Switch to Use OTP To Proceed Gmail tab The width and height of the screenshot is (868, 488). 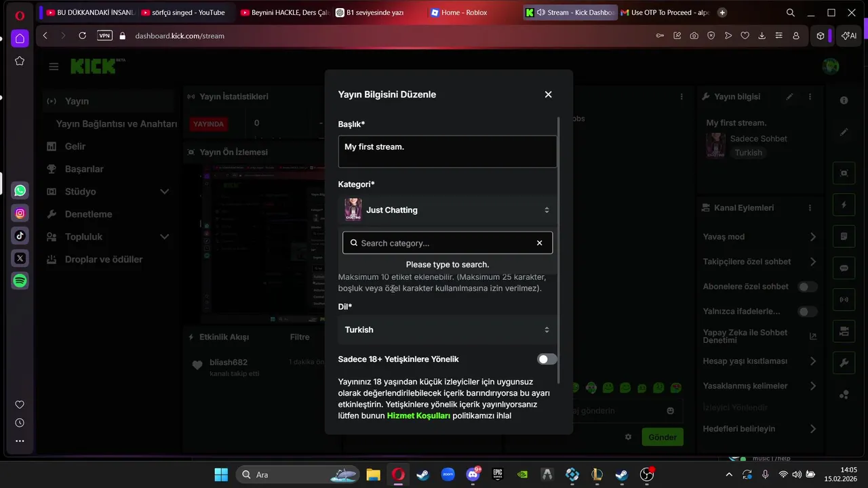pos(665,12)
